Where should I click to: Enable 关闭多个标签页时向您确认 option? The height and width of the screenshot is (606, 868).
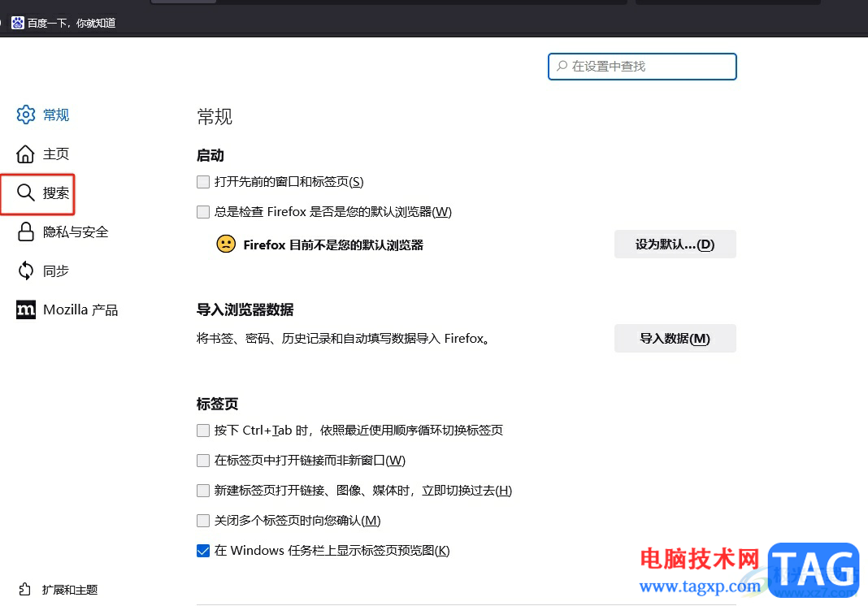pyautogui.click(x=202, y=520)
